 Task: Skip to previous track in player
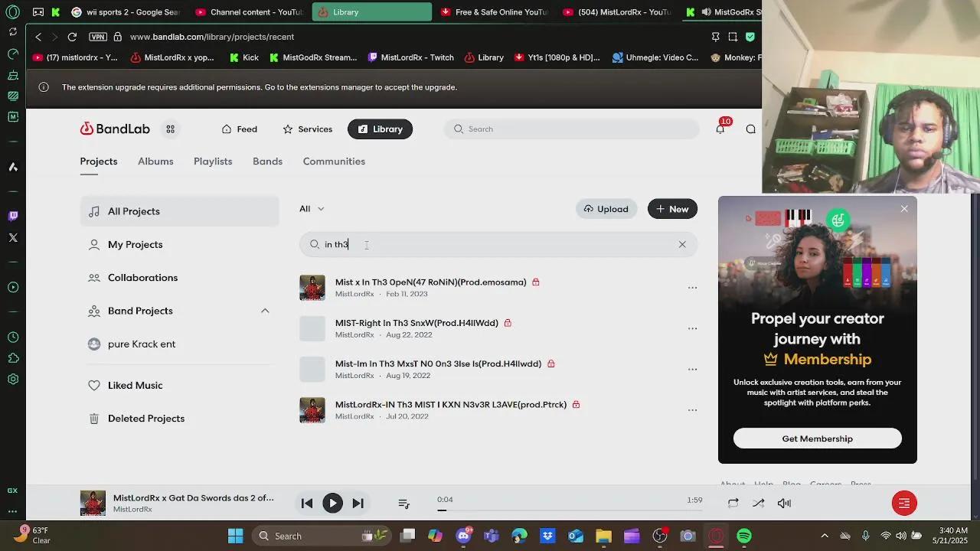click(307, 503)
